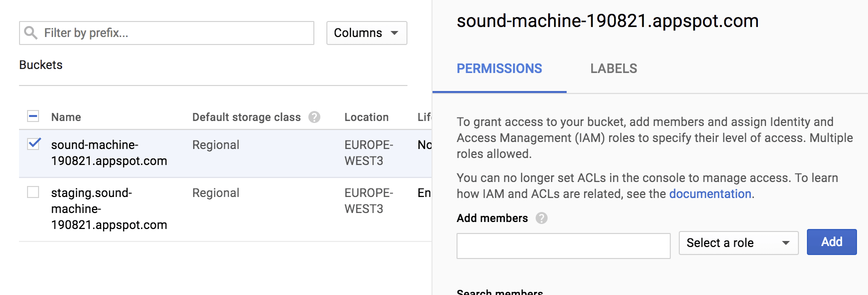Click the Add members text field
The width and height of the screenshot is (868, 295).
[x=563, y=246]
